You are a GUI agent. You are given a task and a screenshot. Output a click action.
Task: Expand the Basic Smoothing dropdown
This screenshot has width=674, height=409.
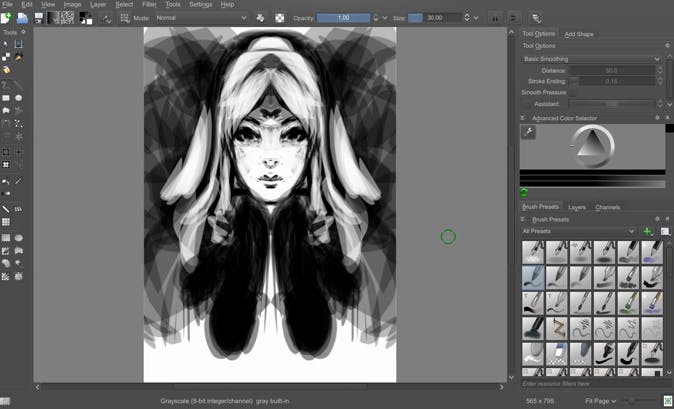point(591,59)
